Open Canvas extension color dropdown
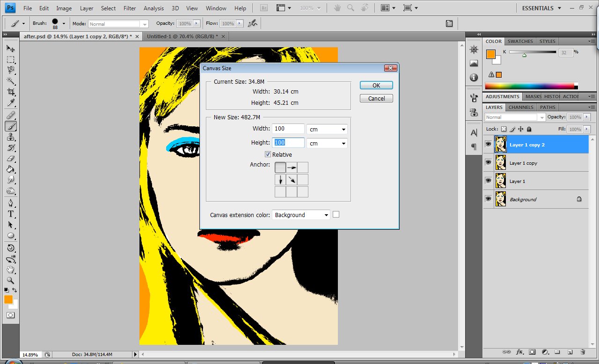Screen dimensions: 599x364 (x=301, y=215)
